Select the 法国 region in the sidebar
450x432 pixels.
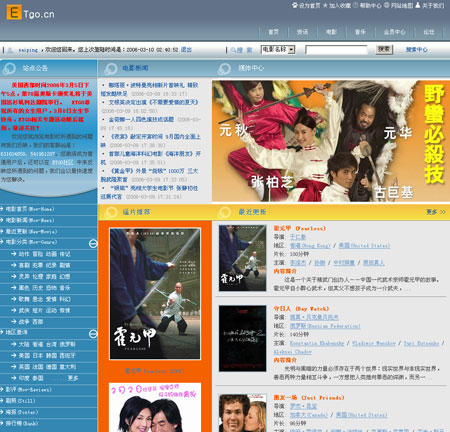[38, 367]
